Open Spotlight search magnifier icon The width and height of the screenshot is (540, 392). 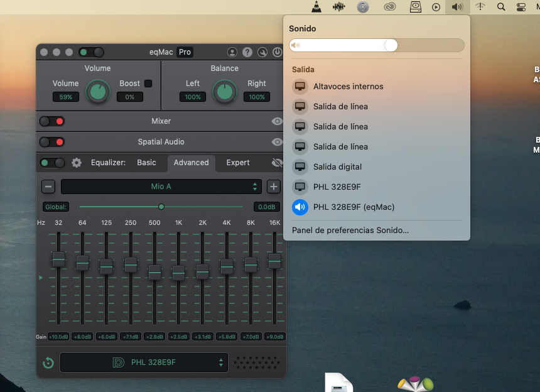(501, 7)
